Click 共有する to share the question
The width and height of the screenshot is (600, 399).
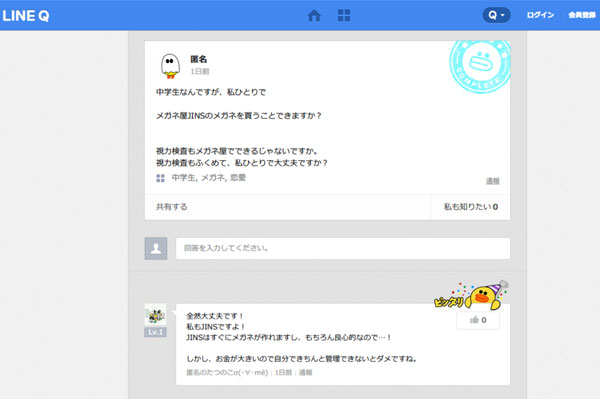pyautogui.click(x=172, y=207)
